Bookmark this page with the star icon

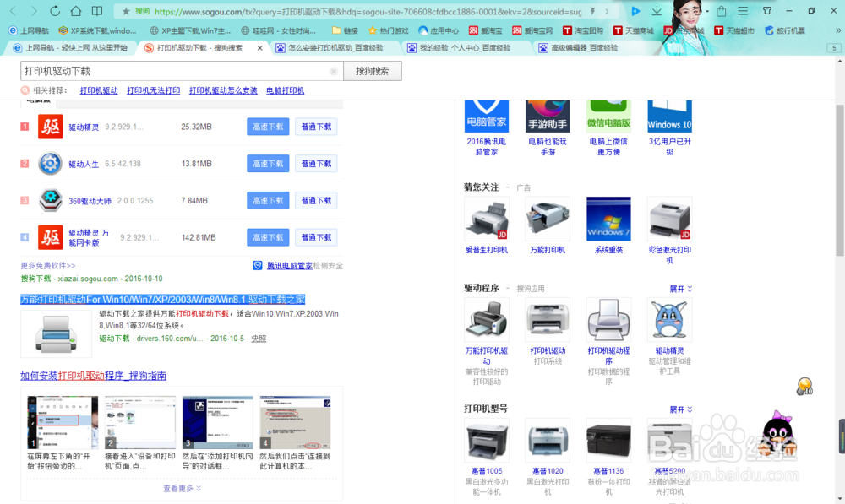tap(126, 11)
